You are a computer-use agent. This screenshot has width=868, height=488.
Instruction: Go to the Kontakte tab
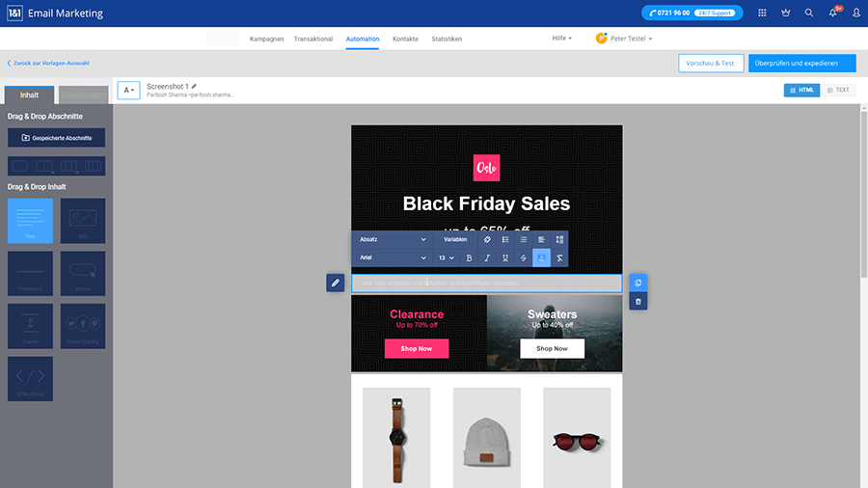[405, 39]
